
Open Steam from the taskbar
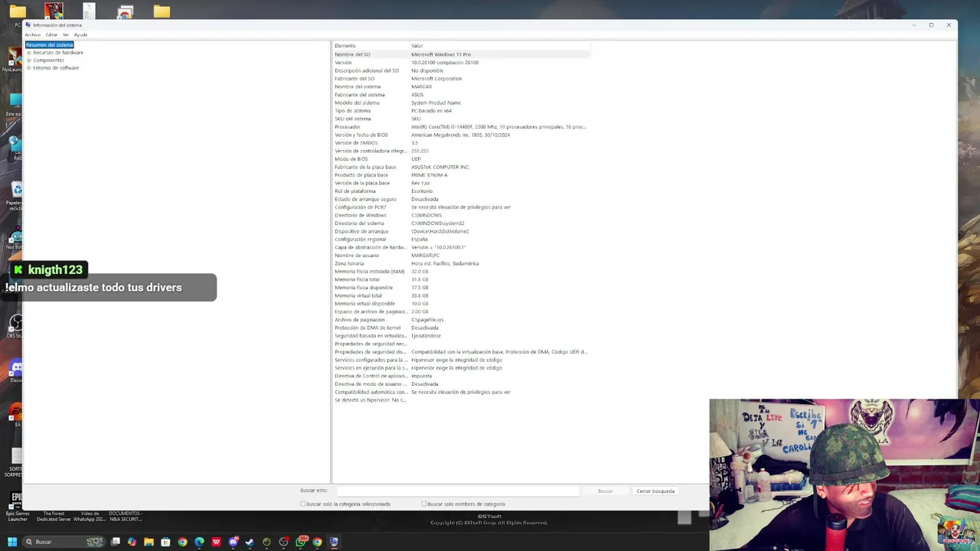pos(250,542)
